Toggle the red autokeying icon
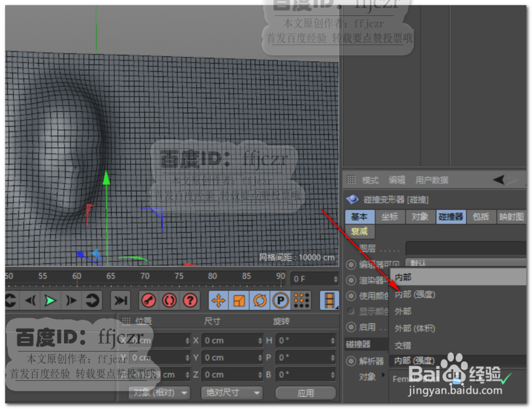 169,301
